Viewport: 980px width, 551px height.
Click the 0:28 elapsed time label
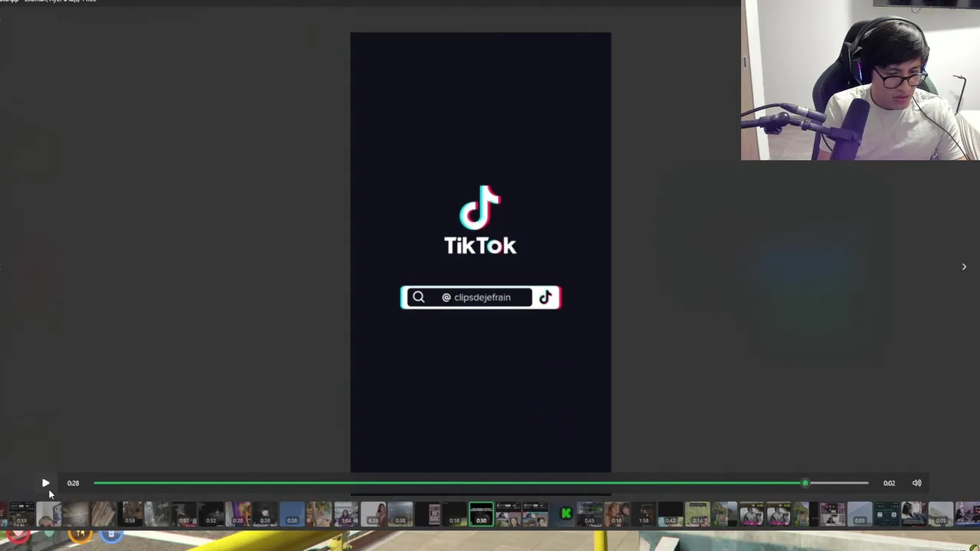tap(73, 483)
